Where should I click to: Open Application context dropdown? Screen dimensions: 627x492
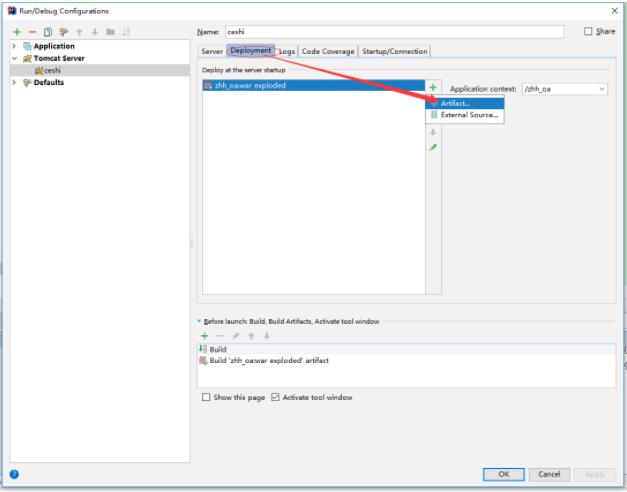[601, 89]
